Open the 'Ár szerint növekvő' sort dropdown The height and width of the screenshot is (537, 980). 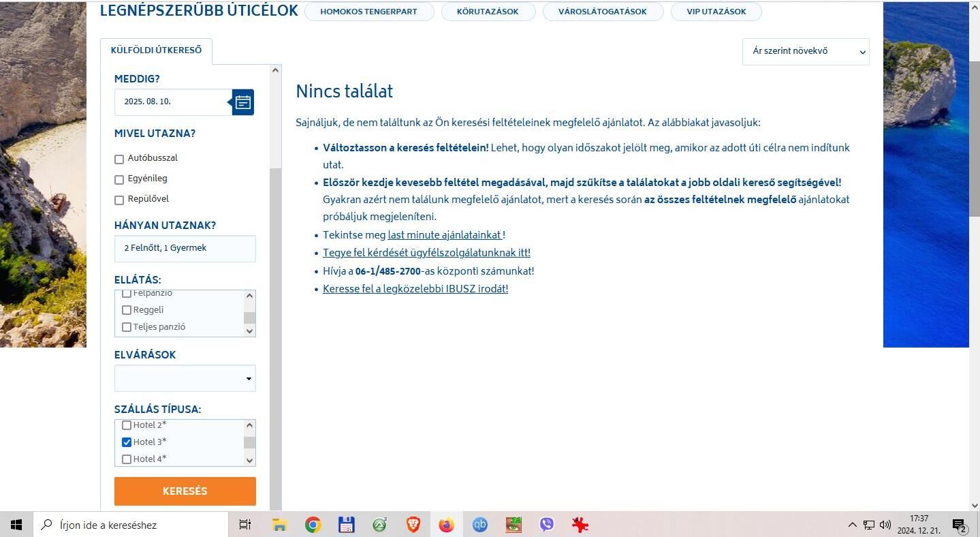806,52
